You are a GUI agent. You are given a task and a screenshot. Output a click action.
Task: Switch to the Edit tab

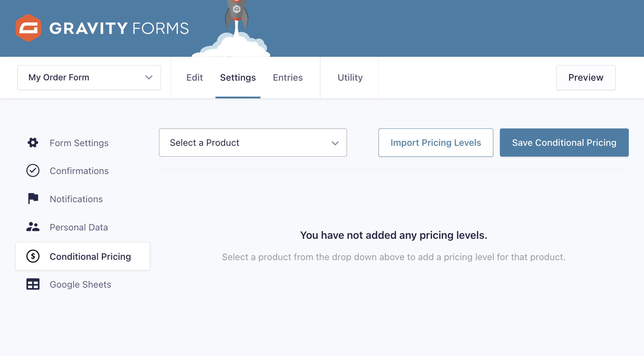(x=195, y=77)
